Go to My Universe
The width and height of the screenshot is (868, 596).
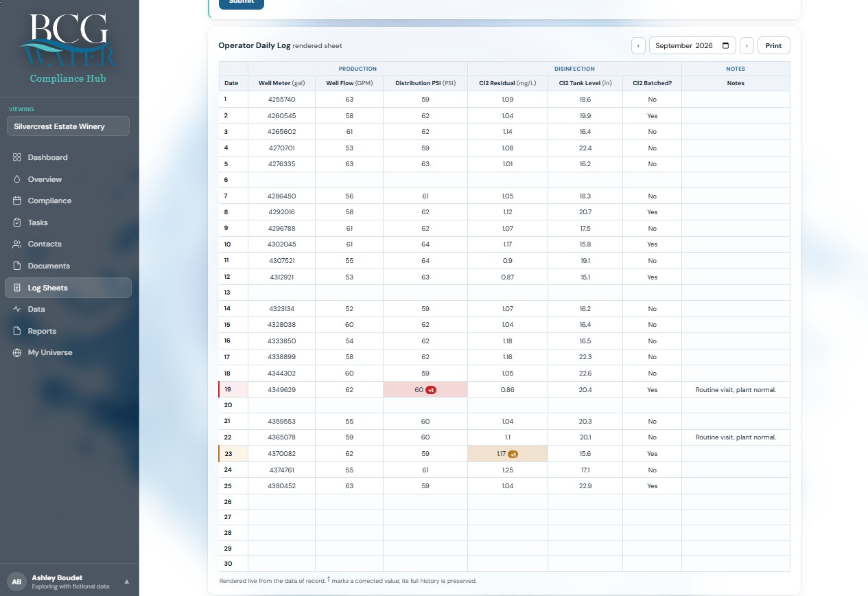(x=68, y=352)
